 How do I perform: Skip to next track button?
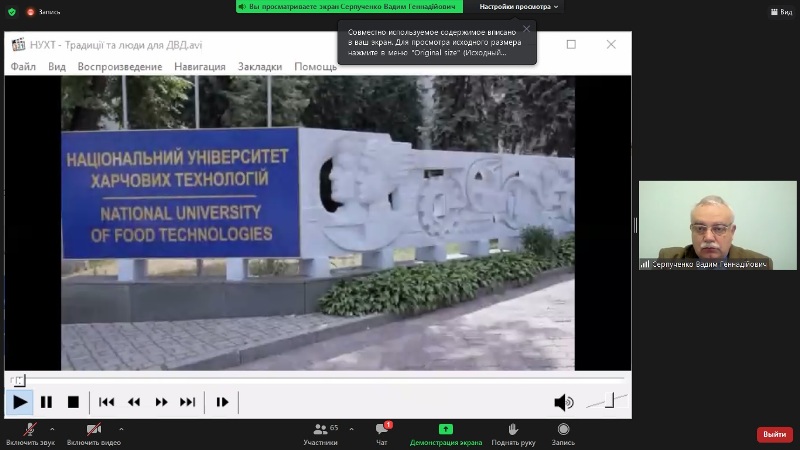pos(188,402)
